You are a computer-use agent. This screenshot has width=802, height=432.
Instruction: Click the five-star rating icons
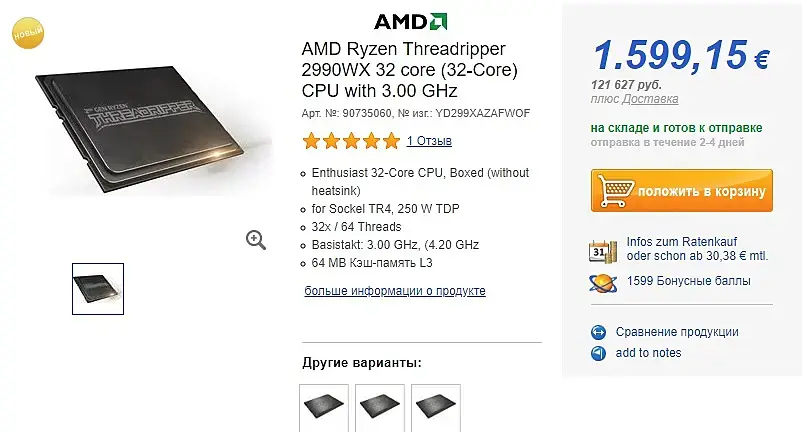click(350, 141)
